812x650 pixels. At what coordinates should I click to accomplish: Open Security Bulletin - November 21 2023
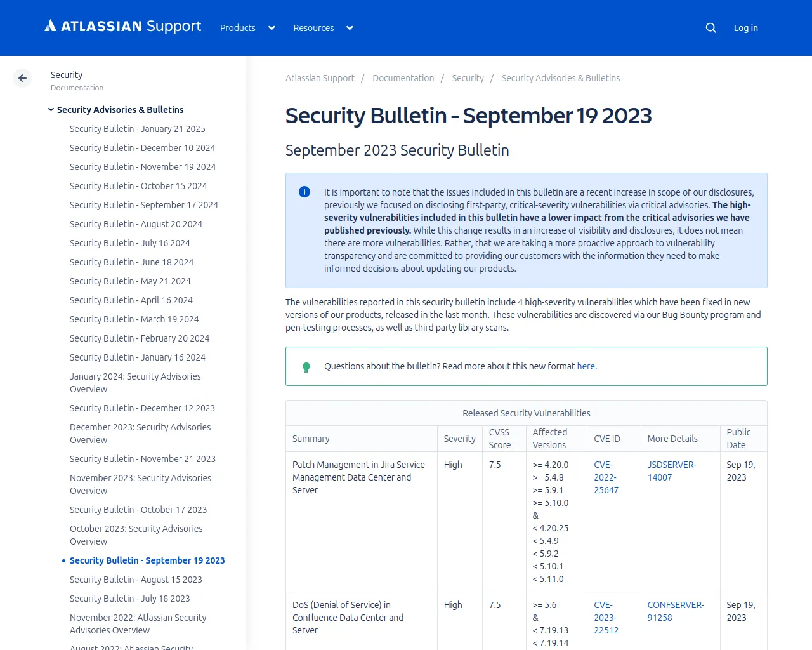tap(143, 459)
